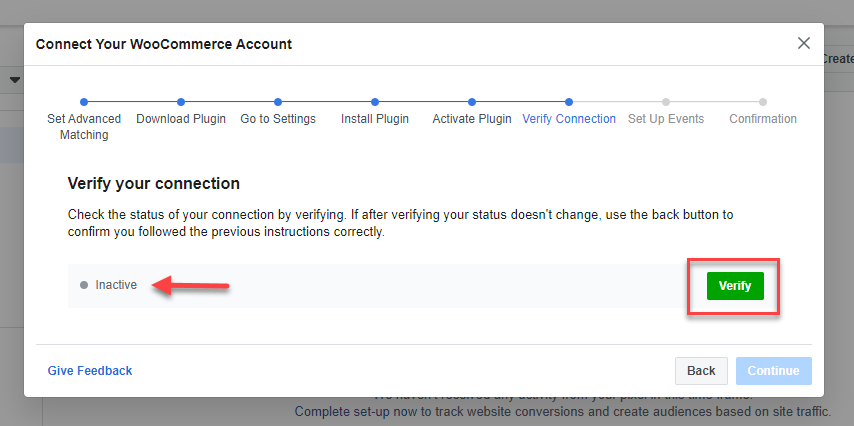Go Back to the previous step
Screen dimensions: 854x426
701,371
